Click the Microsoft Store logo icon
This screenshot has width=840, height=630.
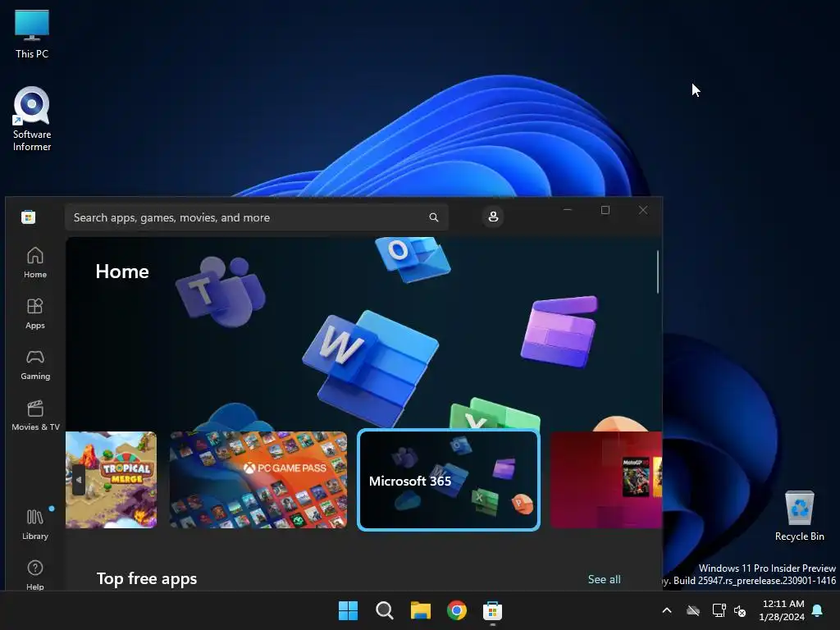click(28, 217)
